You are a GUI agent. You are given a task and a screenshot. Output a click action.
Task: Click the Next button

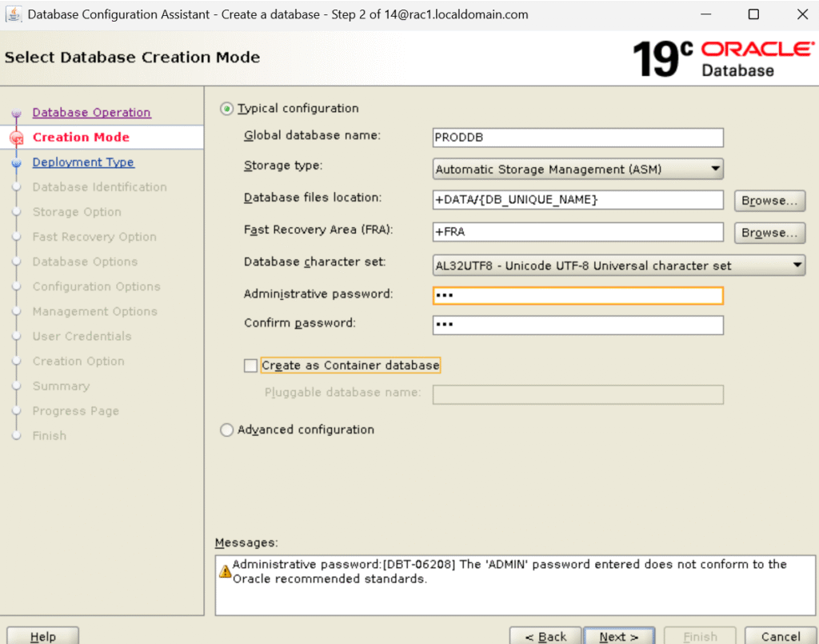(x=619, y=636)
